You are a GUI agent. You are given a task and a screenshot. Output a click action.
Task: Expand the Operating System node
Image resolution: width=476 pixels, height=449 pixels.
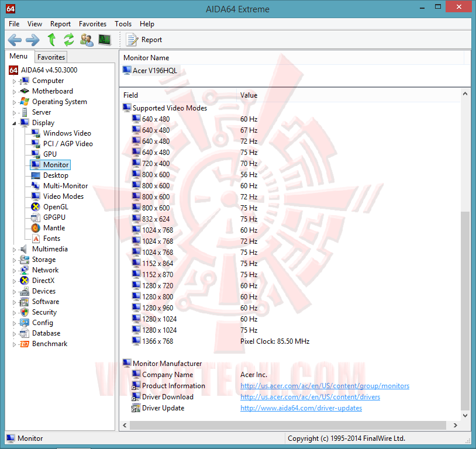point(14,102)
